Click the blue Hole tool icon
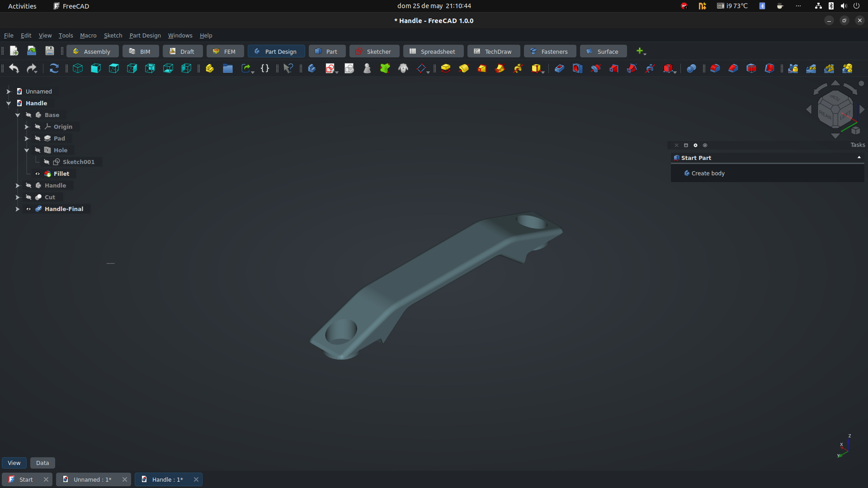This screenshot has width=868, height=488. (578, 68)
